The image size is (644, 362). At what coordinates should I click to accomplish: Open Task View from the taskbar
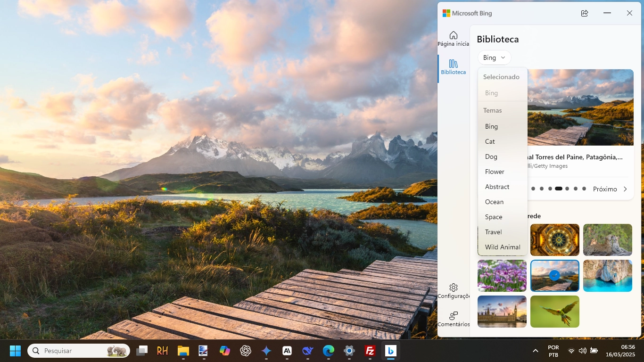click(x=142, y=351)
